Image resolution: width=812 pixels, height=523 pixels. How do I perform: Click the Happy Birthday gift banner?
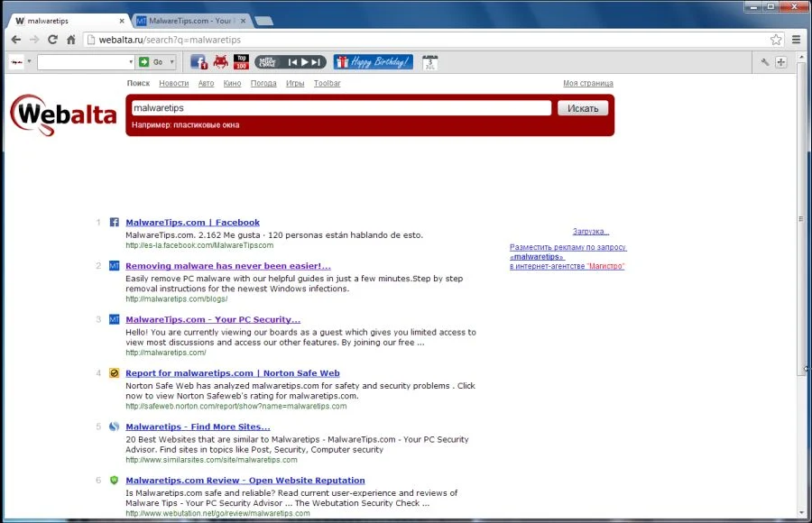pos(374,62)
